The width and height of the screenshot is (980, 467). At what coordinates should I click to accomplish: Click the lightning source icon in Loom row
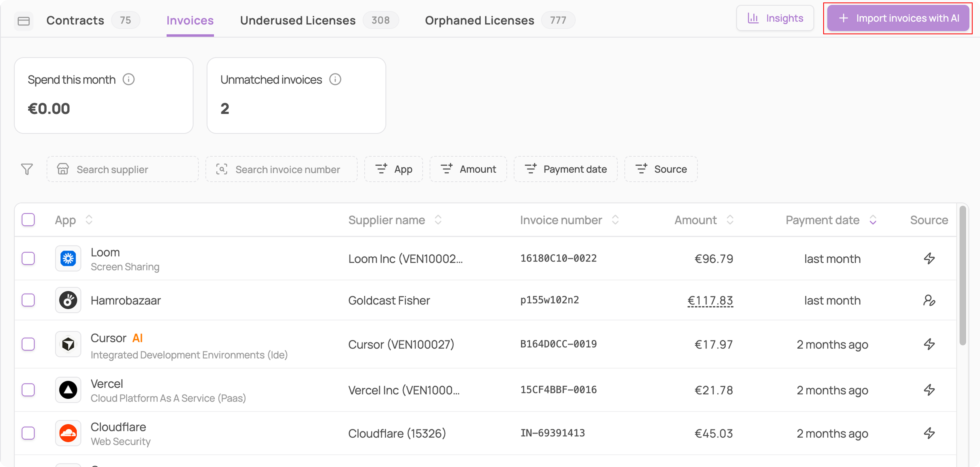coord(929,259)
